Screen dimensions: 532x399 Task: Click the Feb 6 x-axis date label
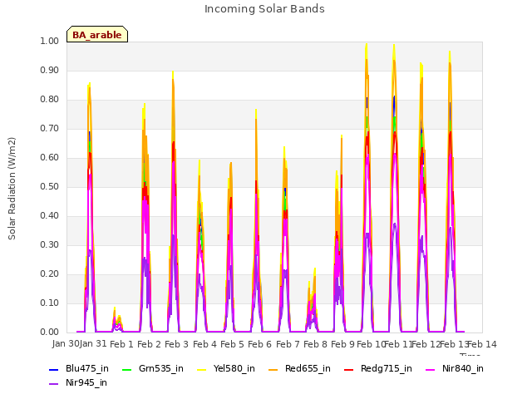point(260,344)
